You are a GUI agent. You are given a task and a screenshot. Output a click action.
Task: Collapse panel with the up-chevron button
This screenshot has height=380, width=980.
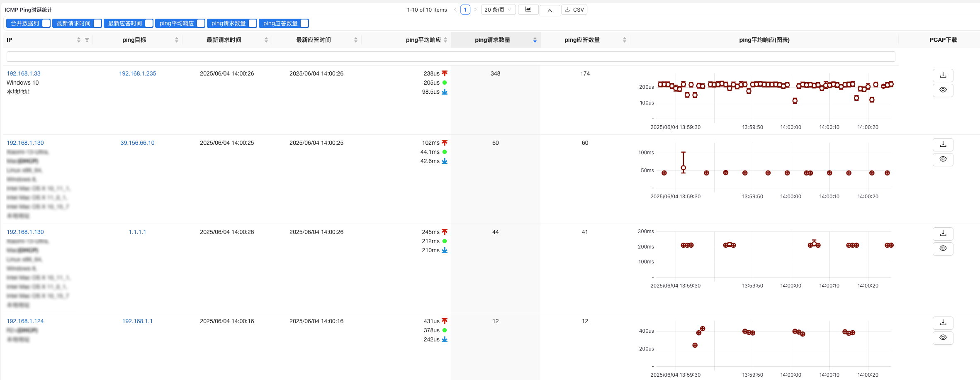(550, 10)
